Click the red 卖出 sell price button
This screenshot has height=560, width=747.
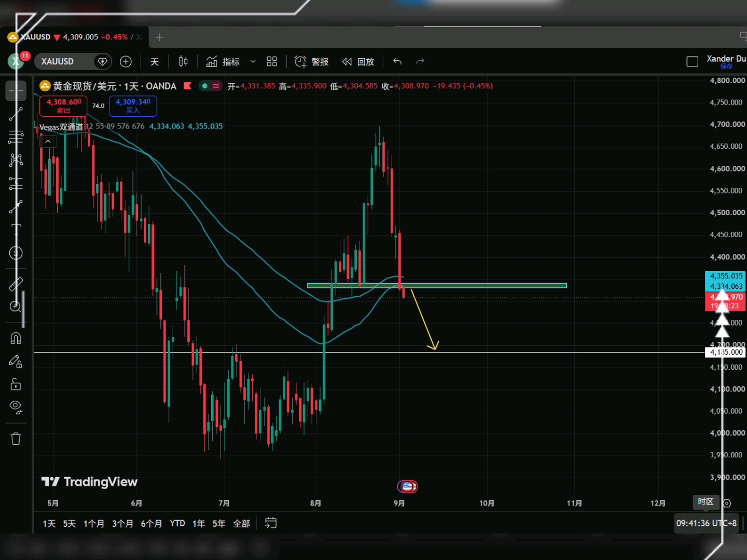[63, 106]
